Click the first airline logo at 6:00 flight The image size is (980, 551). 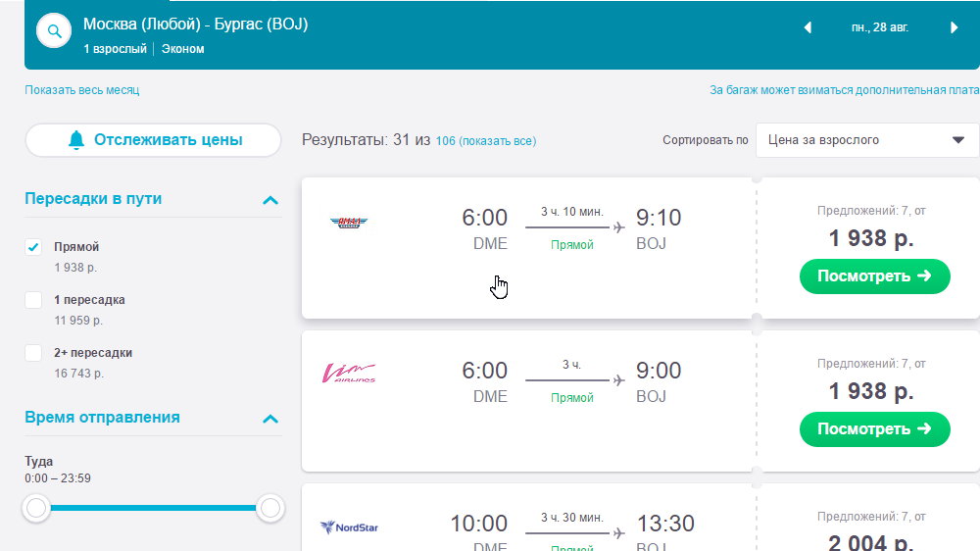[x=349, y=222]
